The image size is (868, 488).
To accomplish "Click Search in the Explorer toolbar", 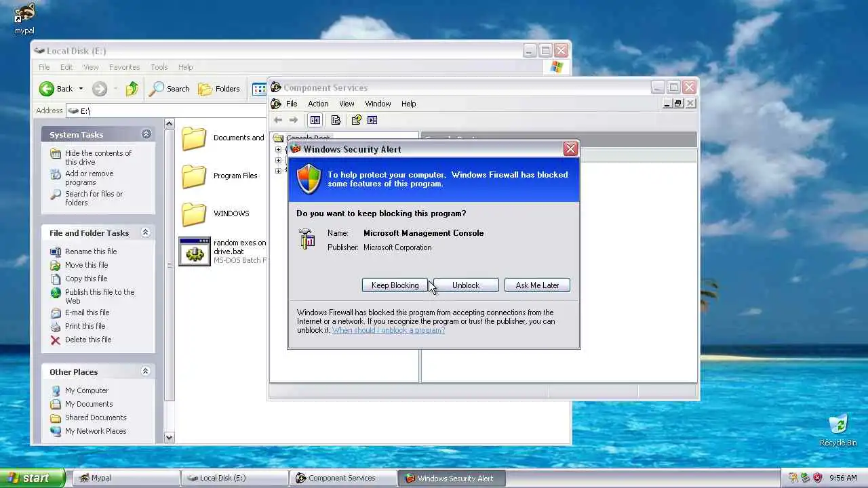I will click(170, 89).
